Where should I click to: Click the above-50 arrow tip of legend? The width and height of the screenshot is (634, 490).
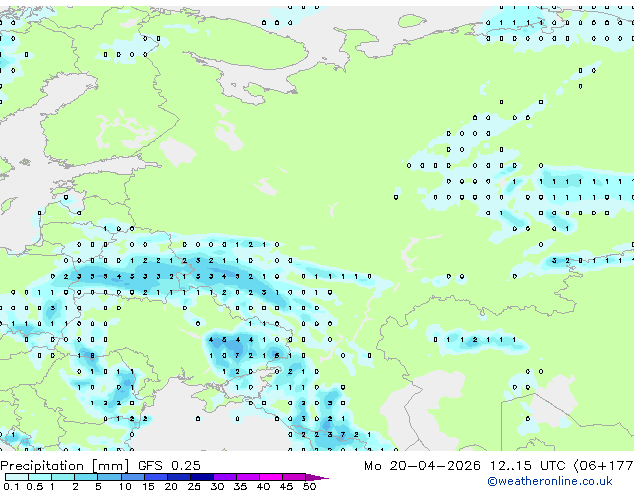[317, 477]
